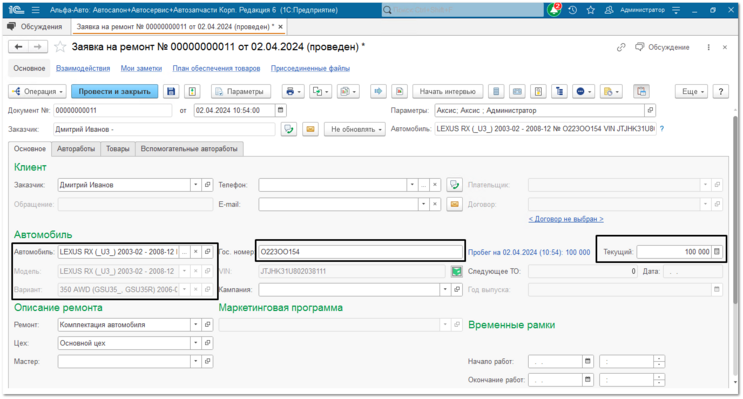This screenshot has width=743, height=399.
Task: Select the Основное form tab
Action: coord(30,149)
